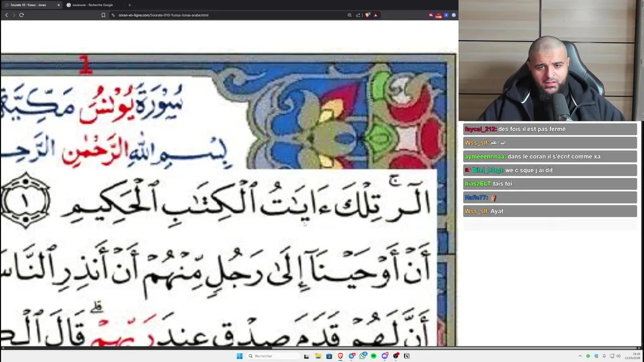This screenshot has width=644, height=362.
Task: Open Task View from the taskbar
Action: [x=306, y=356]
